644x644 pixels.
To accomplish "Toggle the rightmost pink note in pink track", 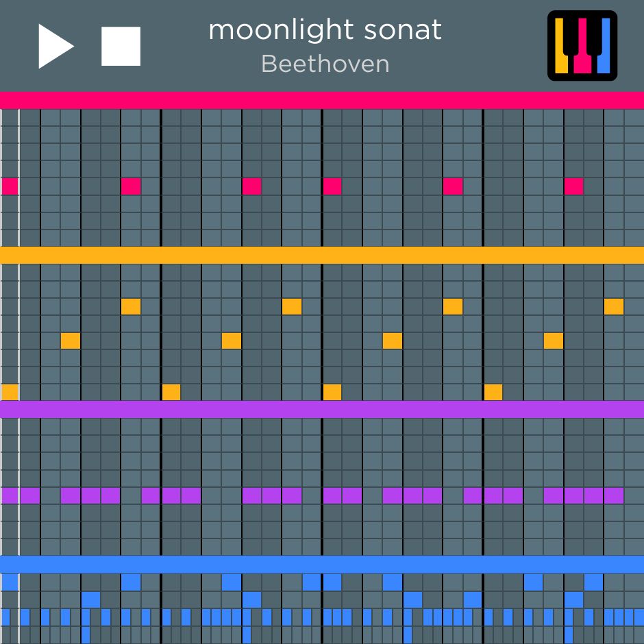I will (573, 186).
